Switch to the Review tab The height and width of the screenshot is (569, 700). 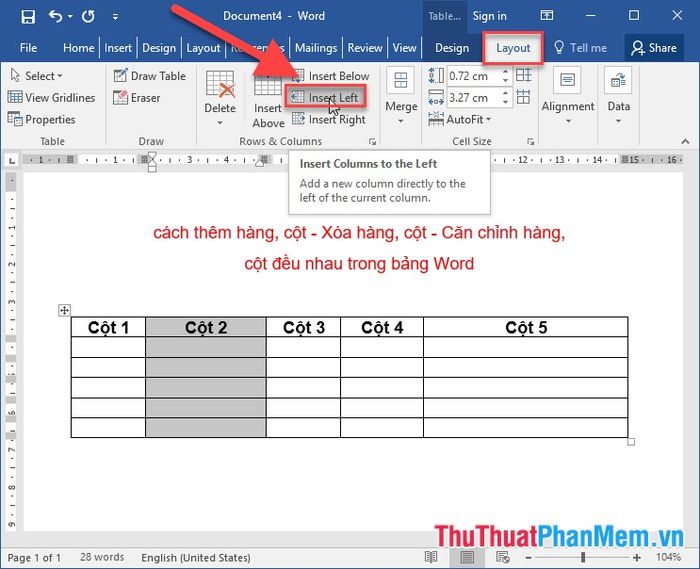[x=365, y=48]
